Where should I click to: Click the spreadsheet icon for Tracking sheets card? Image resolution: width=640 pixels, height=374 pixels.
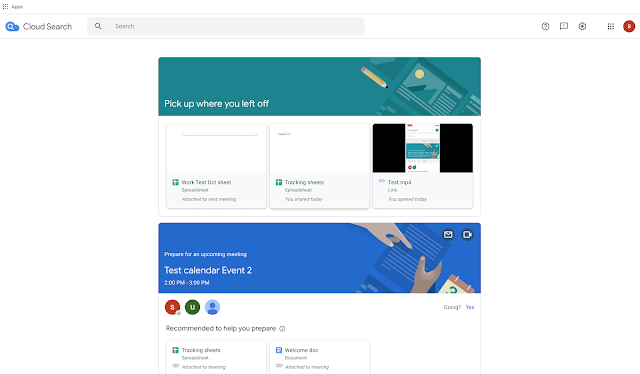point(279,182)
